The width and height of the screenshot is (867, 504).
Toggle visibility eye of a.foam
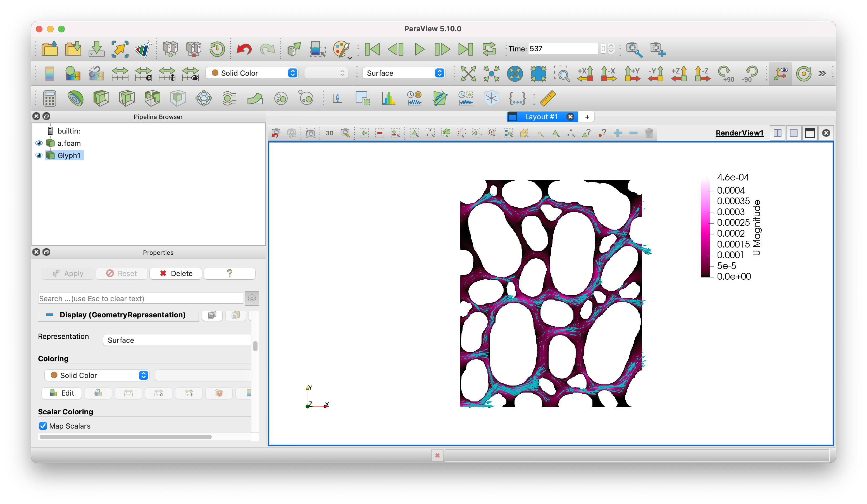pyautogui.click(x=39, y=143)
